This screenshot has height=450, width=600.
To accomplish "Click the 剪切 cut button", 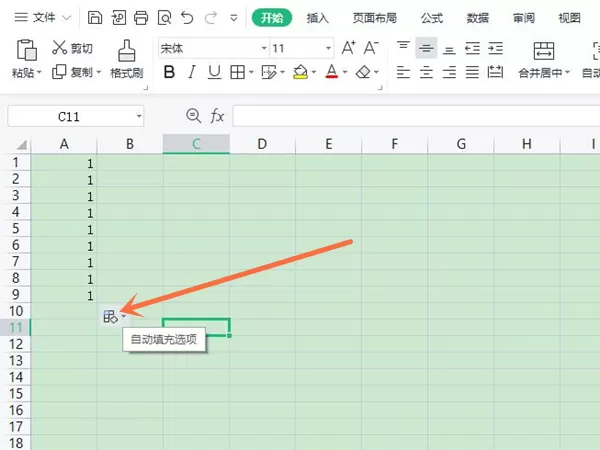I will [73, 48].
